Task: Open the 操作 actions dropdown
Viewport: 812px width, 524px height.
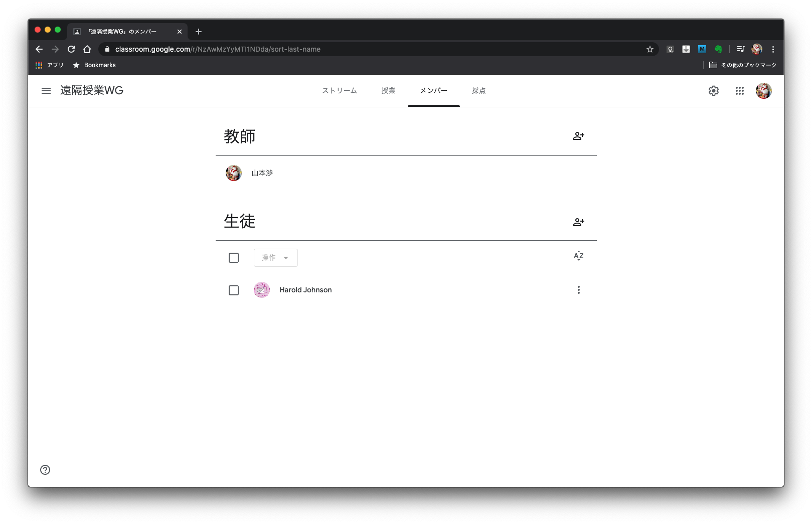Action: [x=275, y=258]
